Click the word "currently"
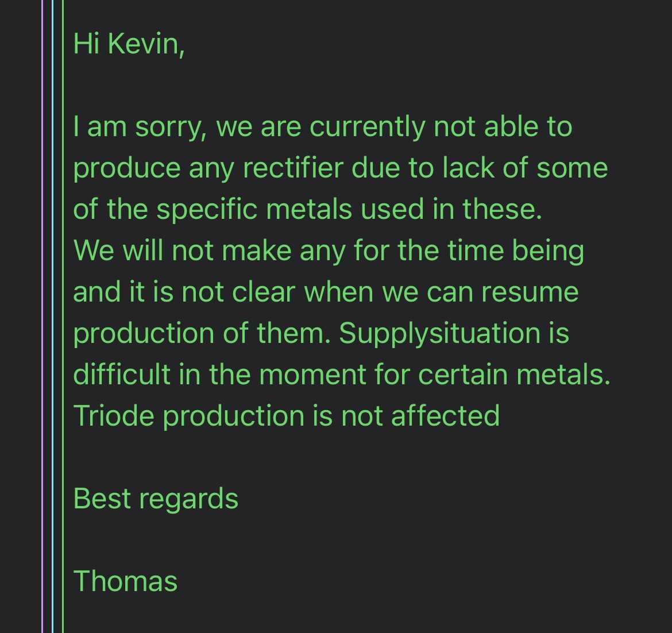672x633 pixels. pyautogui.click(x=368, y=127)
